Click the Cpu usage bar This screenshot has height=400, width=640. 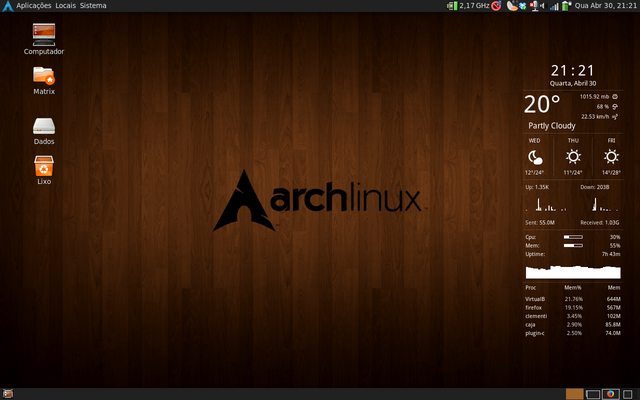coord(573,237)
